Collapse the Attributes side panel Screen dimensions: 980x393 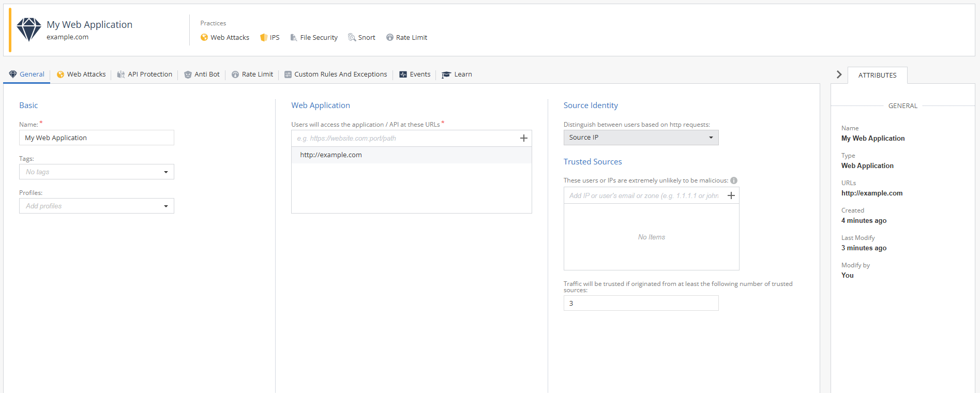coord(839,74)
